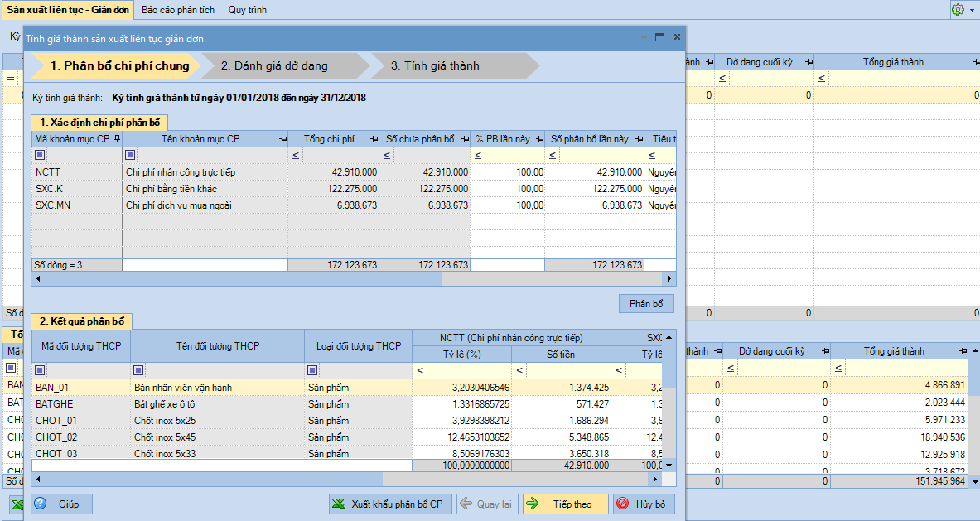Select row 'CHOT_02' in allocation results

(347, 437)
